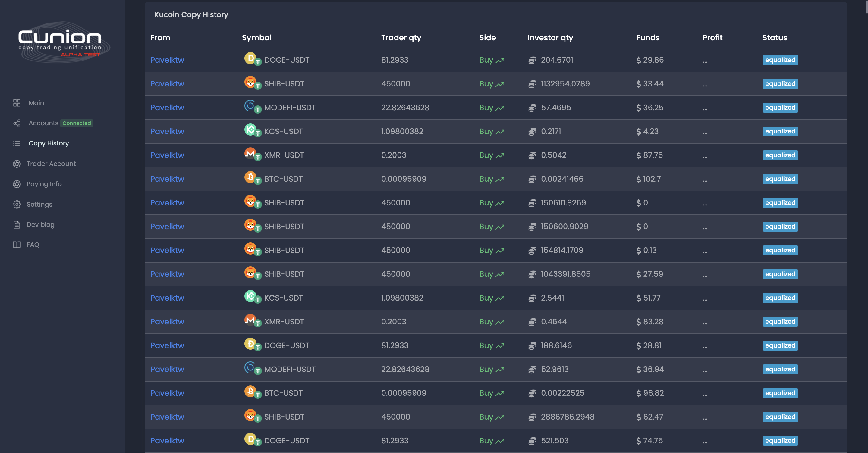Click the Settings gear icon
Viewport: 868px width, 453px height.
pos(17,205)
